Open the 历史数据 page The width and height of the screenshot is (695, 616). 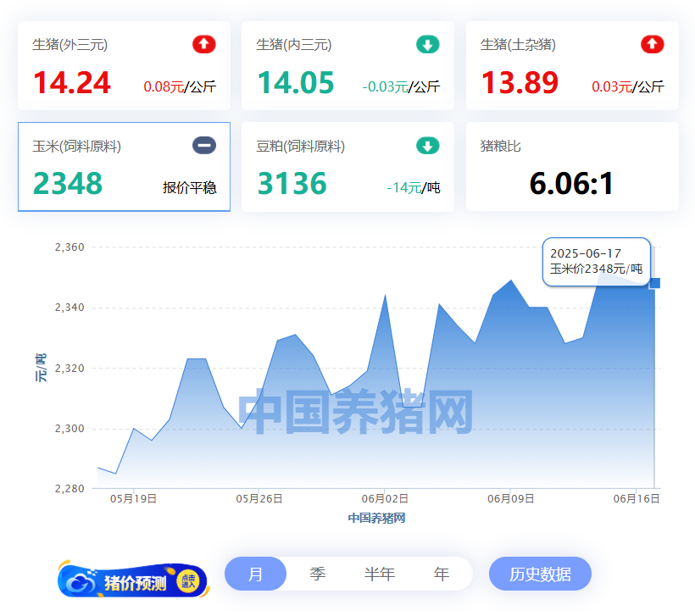[x=540, y=574]
